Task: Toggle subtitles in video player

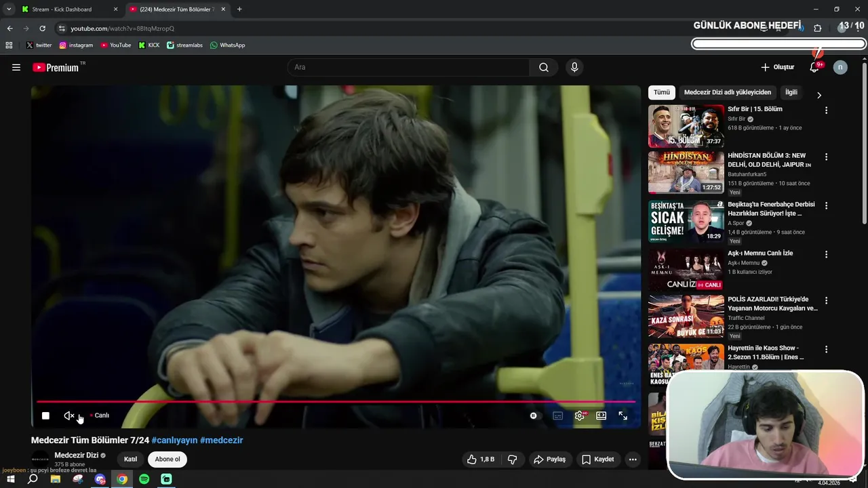Action: coord(557,415)
